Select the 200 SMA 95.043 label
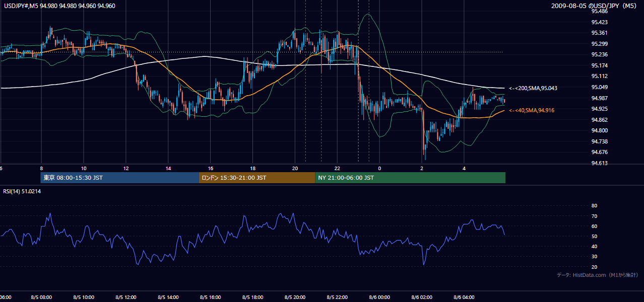Image resolution: width=644 pixels, height=302 pixels. [x=533, y=88]
